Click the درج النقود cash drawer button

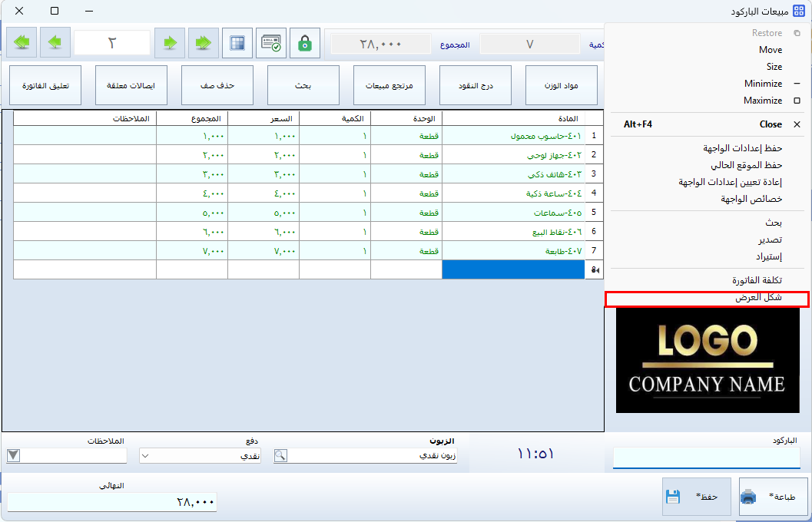[x=476, y=85]
